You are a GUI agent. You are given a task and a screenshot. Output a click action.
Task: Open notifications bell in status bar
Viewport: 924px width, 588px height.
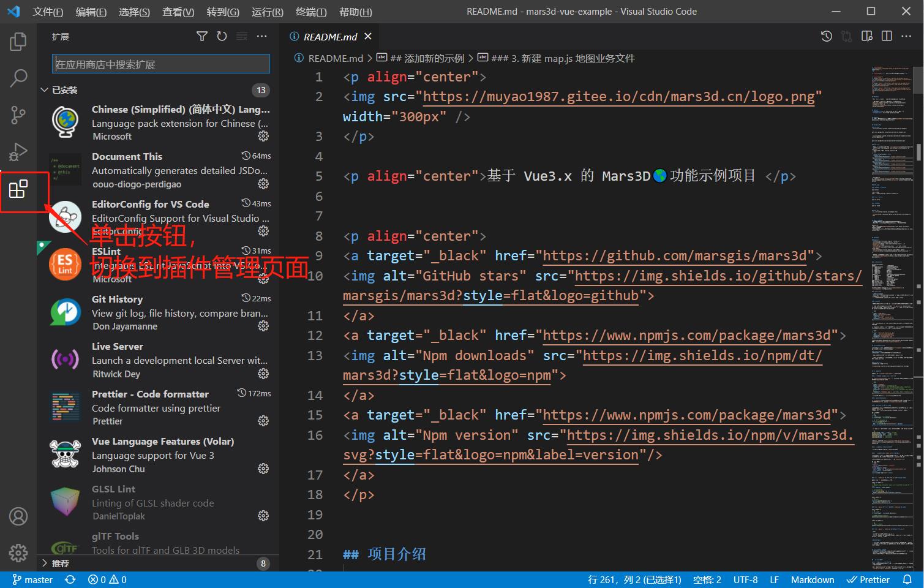click(907, 579)
